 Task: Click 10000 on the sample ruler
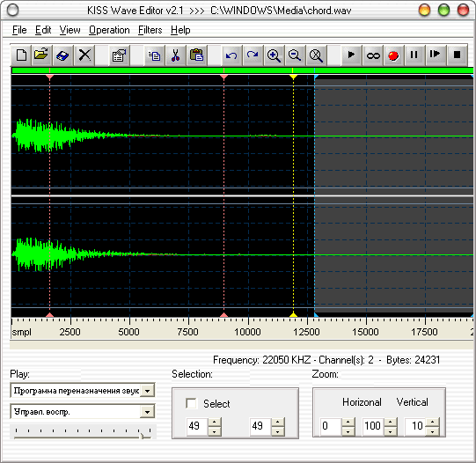click(x=247, y=332)
